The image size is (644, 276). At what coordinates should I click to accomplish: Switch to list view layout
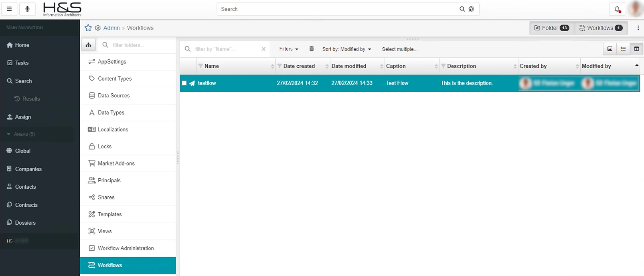[623, 49]
